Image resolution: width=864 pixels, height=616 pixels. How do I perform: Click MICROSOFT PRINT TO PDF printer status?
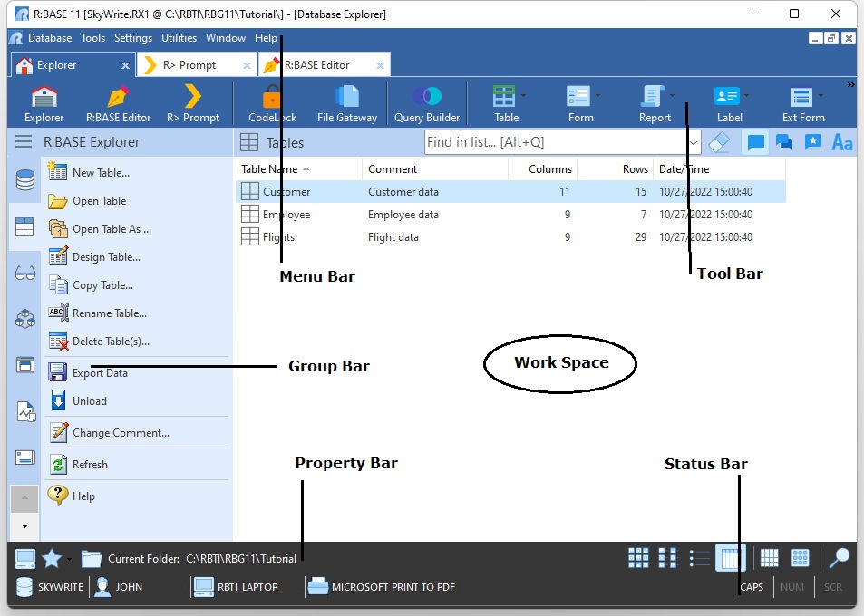pyautogui.click(x=382, y=587)
